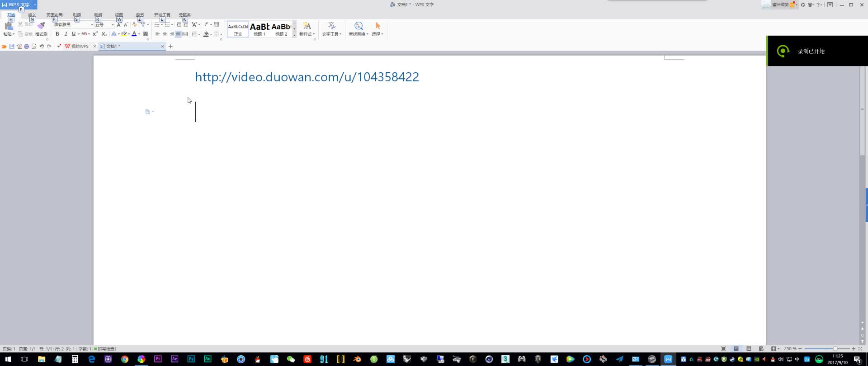Click the print icon in quick toolbar
Viewport: 868px width, 366px height.
[x=27, y=46]
